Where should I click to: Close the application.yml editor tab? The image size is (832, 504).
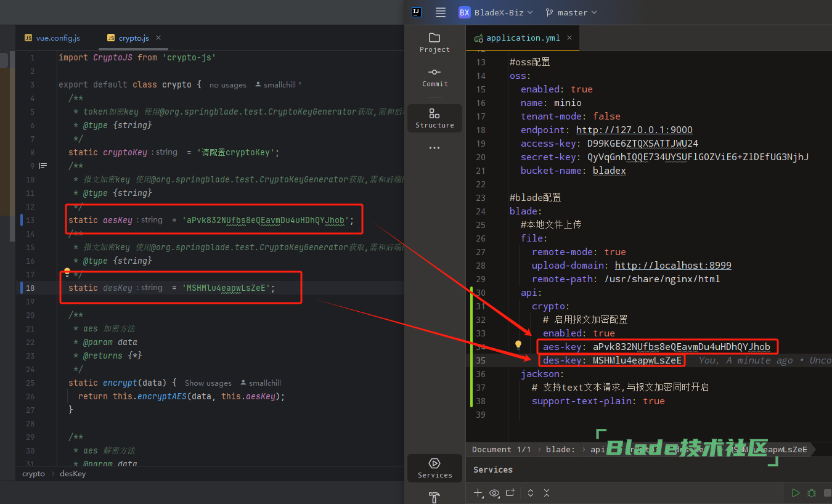(x=569, y=38)
